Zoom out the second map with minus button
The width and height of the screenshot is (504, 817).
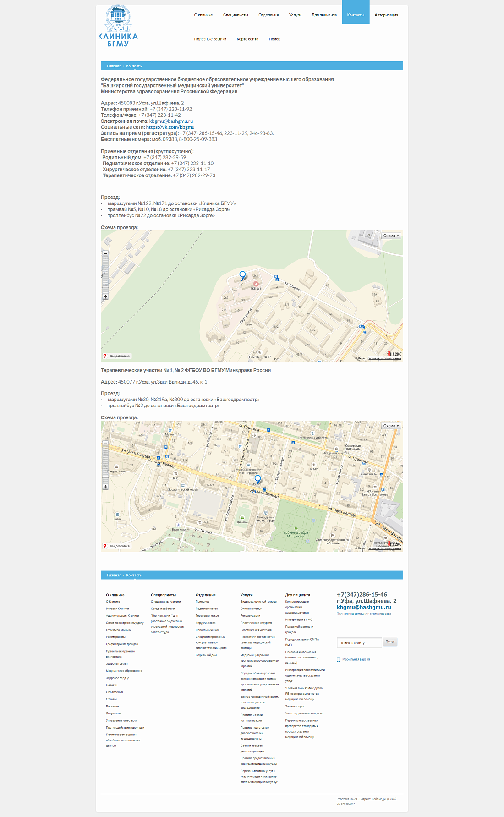[x=105, y=444]
